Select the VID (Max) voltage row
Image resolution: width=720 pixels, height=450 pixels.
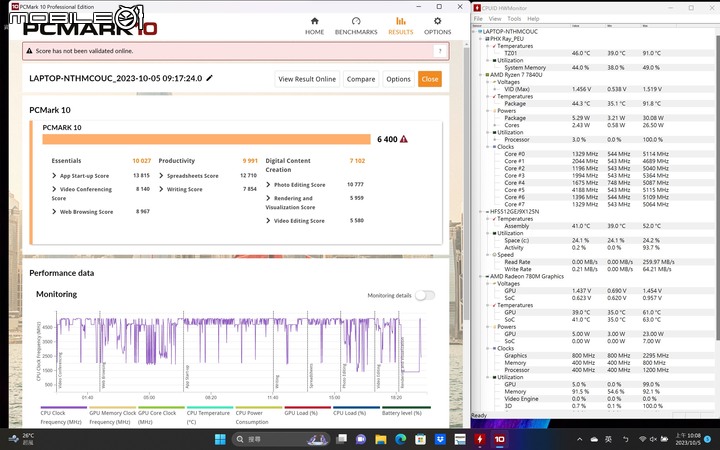coord(517,89)
